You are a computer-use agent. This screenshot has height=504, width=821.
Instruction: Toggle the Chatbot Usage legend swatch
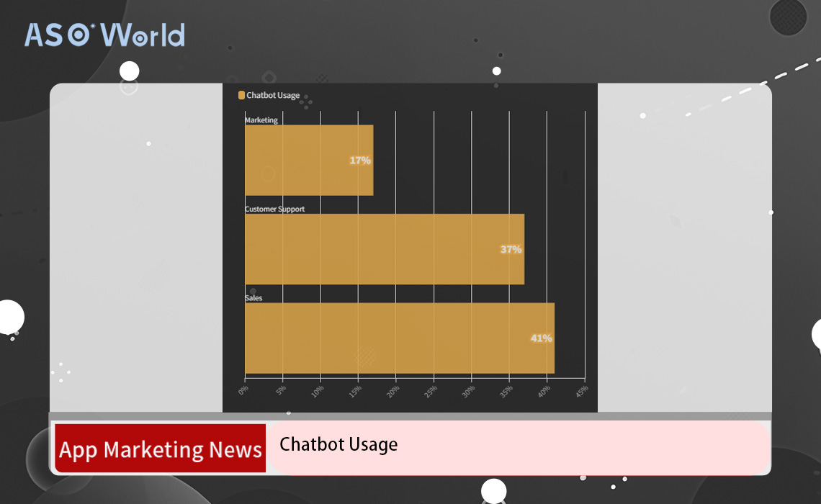(241, 95)
